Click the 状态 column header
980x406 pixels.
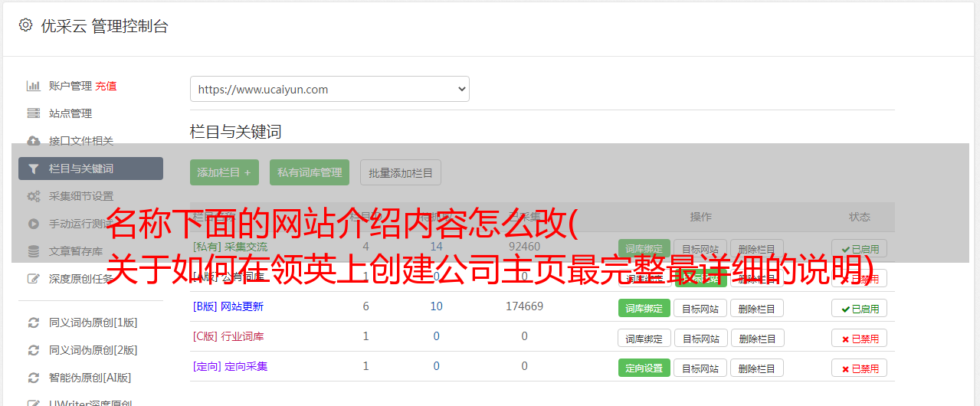point(860,217)
